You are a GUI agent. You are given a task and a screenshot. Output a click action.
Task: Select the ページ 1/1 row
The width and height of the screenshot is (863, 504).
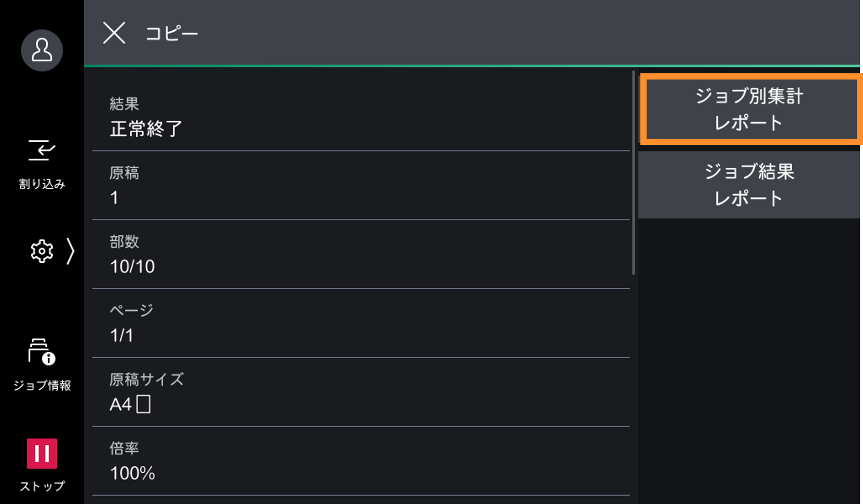point(360,323)
